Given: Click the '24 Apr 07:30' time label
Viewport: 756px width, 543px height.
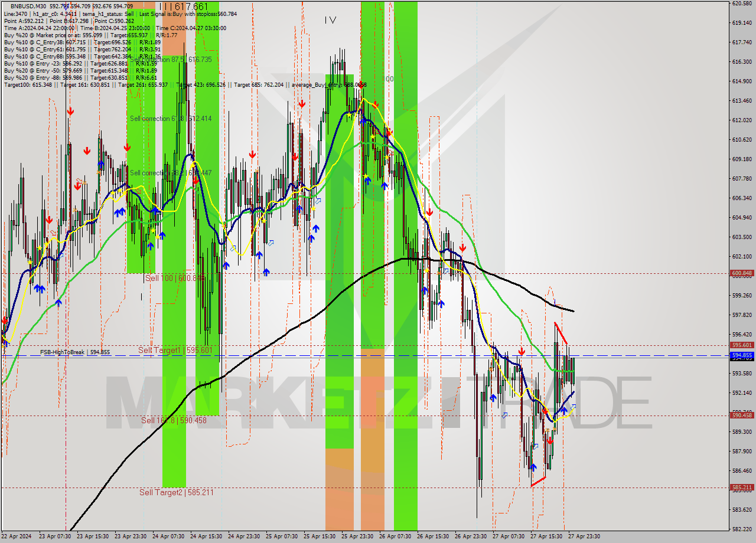Looking at the screenshot, I should click(x=168, y=537).
